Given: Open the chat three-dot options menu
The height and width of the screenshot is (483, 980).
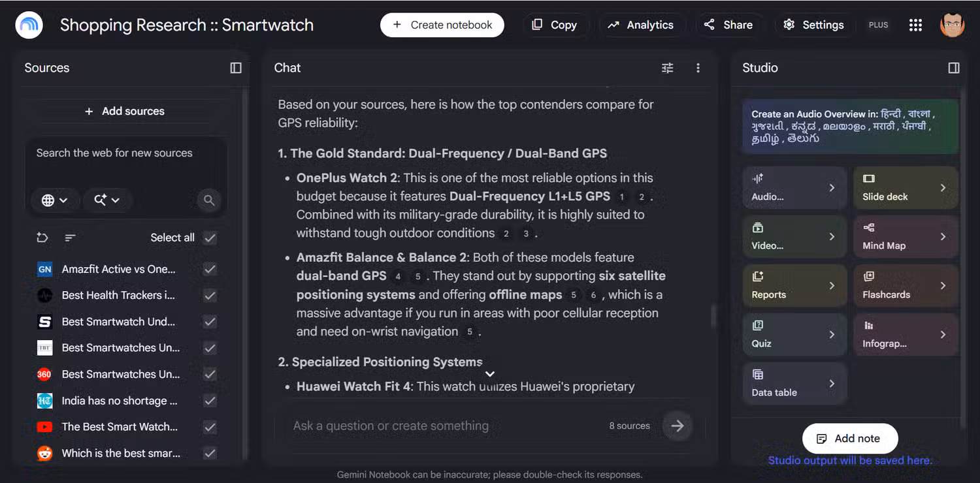Looking at the screenshot, I should (x=698, y=68).
